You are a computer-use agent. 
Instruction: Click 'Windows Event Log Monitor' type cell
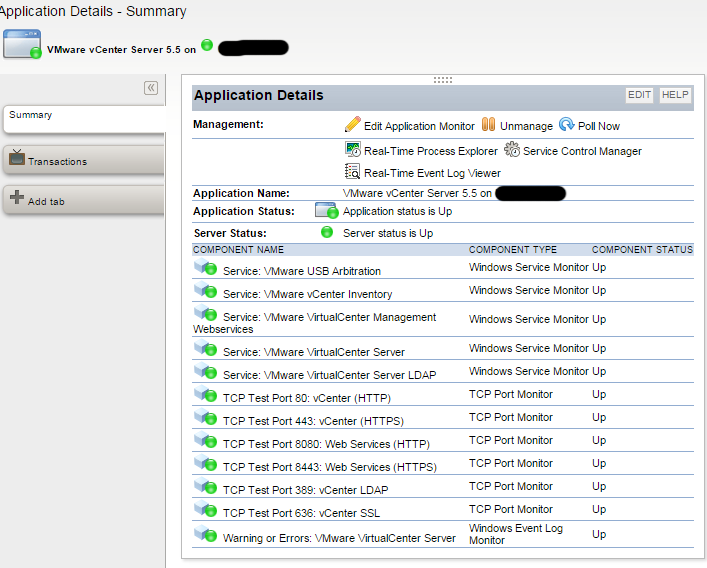pos(516,534)
